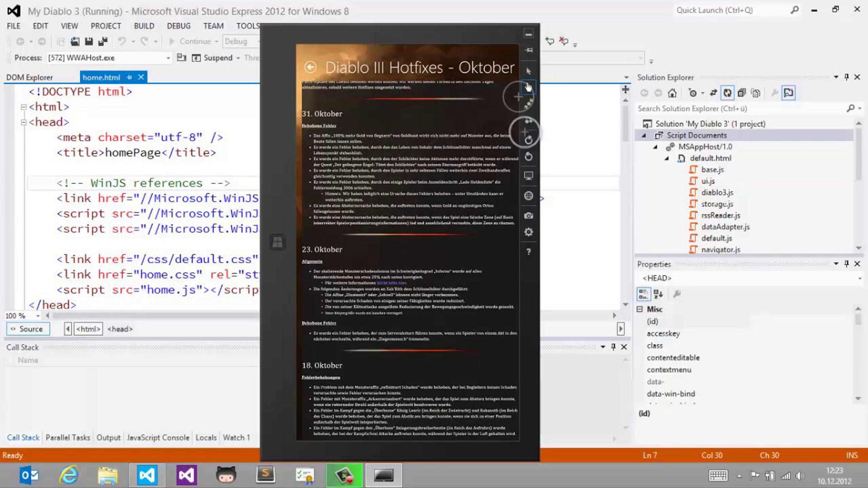Open the DEBUG menu
This screenshot has width=868, height=488.
(178, 26)
